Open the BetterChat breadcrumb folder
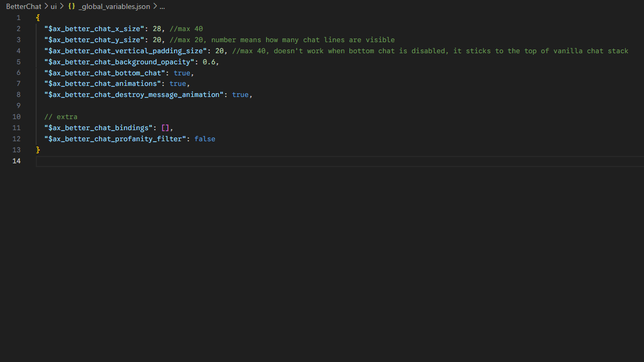644x362 pixels. pyautogui.click(x=23, y=7)
